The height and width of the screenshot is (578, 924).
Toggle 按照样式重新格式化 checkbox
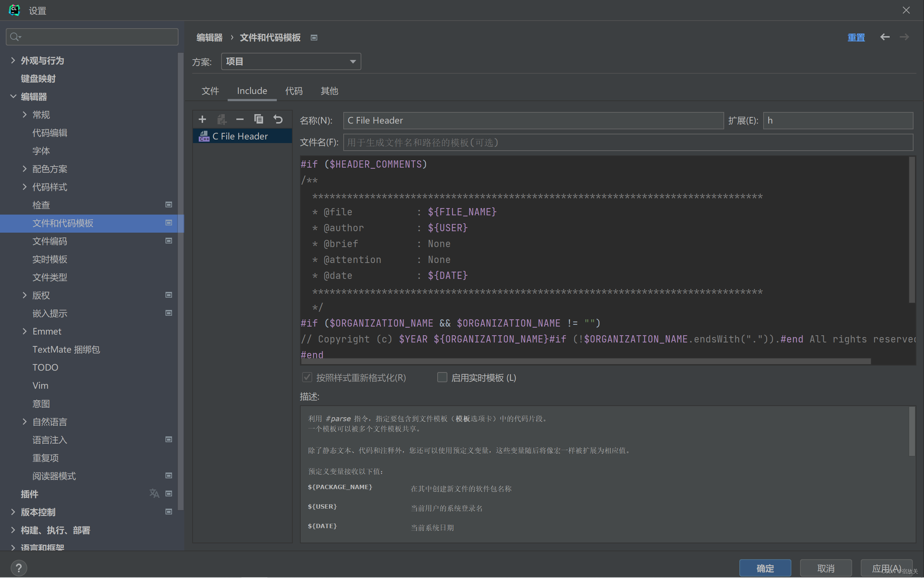point(307,377)
